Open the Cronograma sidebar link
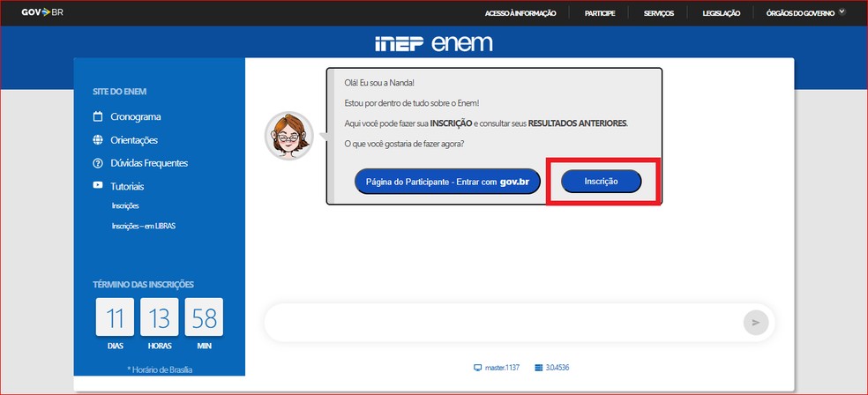Image resolution: width=868 pixels, height=395 pixels. coord(136,116)
